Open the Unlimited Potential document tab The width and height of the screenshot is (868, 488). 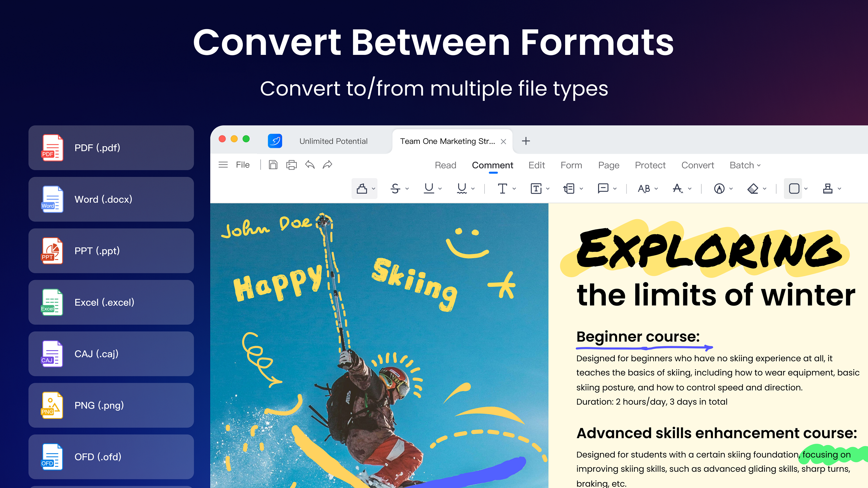click(x=333, y=141)
